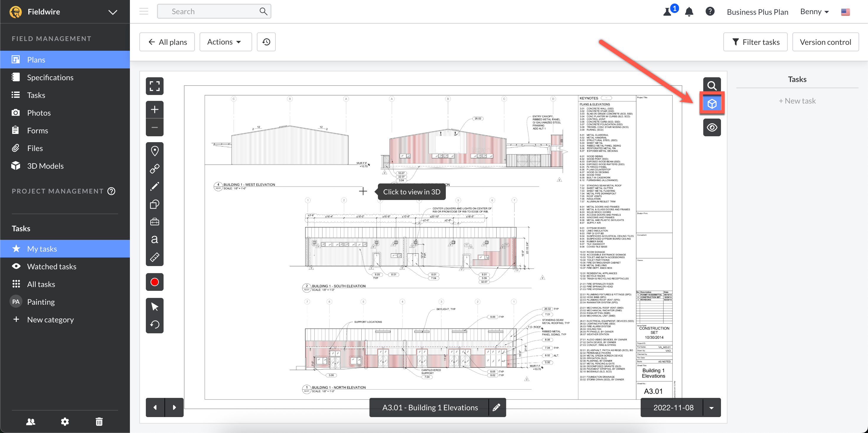Select the arrow pointer tool
Screen dimensions: 868x433
155,307
